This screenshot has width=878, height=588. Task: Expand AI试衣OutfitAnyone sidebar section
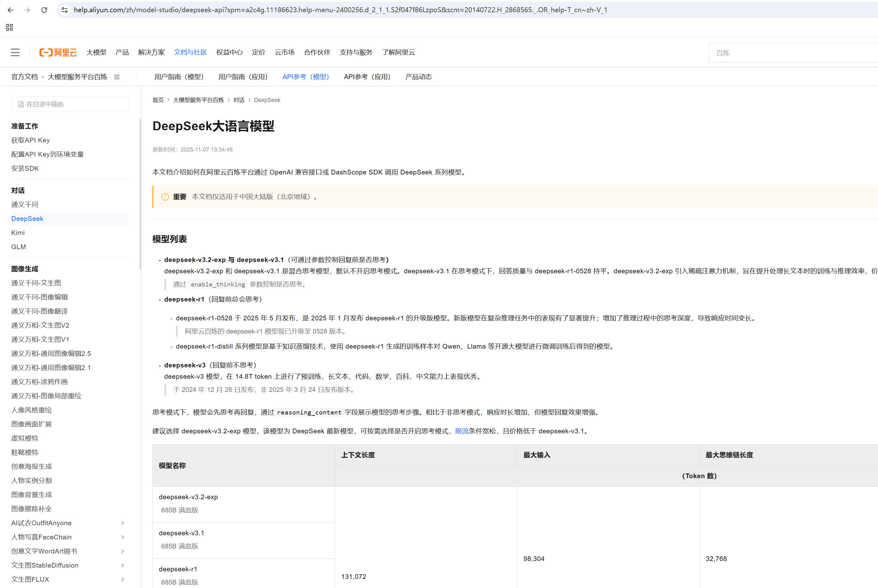click(x=123, y=523)
